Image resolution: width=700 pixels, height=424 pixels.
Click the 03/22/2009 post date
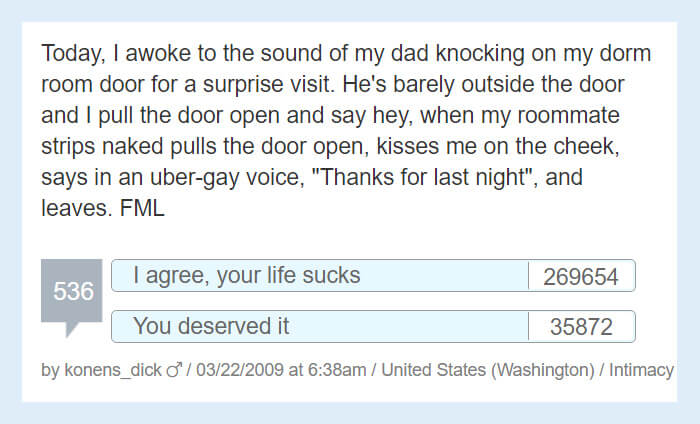coord(240,370)
